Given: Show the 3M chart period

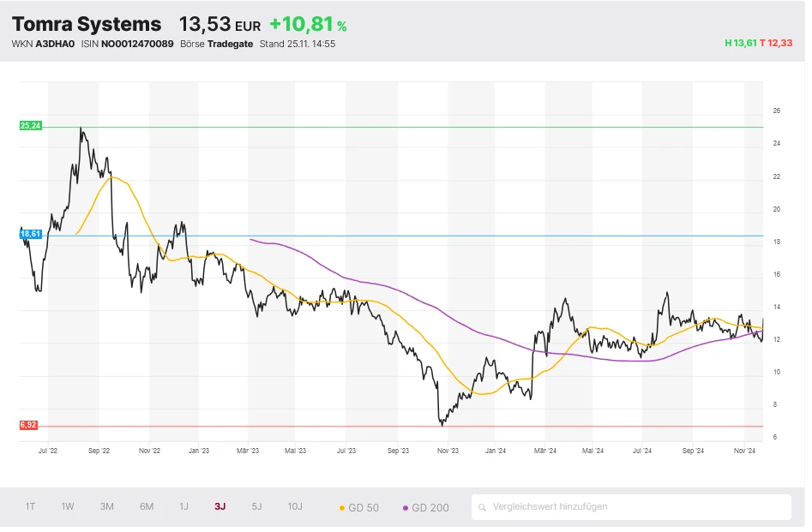Looking at the screenshot, I should (106, 506).
